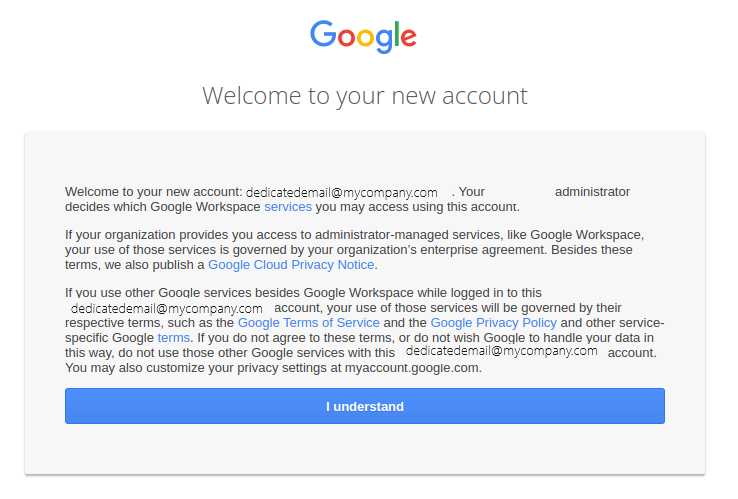
Task: Open the Google Privacy Policy link
Action: [493, 322]
